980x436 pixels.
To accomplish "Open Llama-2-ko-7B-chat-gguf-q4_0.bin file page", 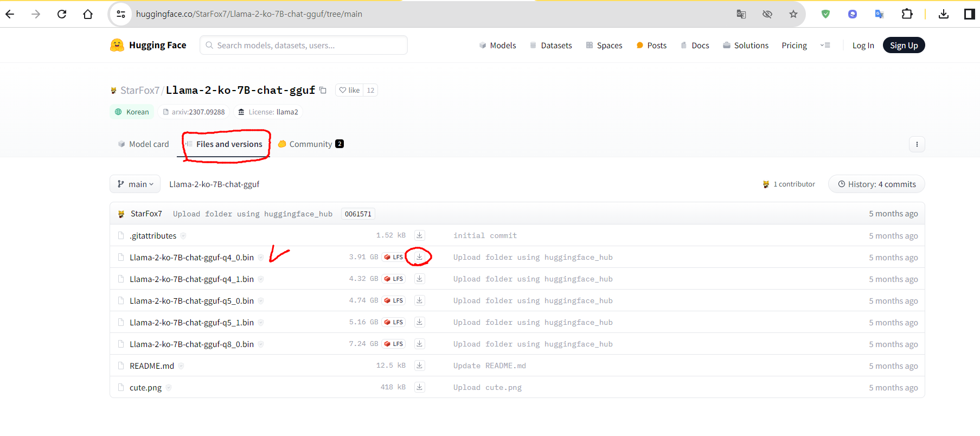I will click(191, 257).
